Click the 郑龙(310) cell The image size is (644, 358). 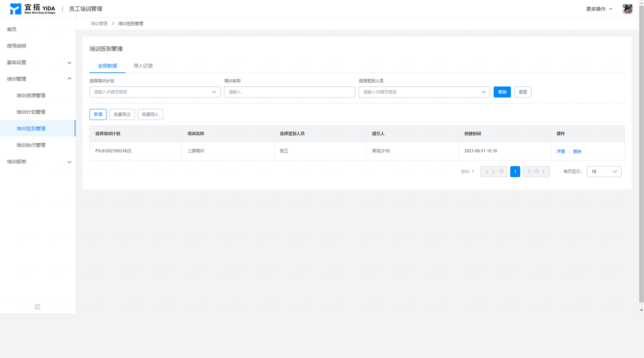coord(412,151)
